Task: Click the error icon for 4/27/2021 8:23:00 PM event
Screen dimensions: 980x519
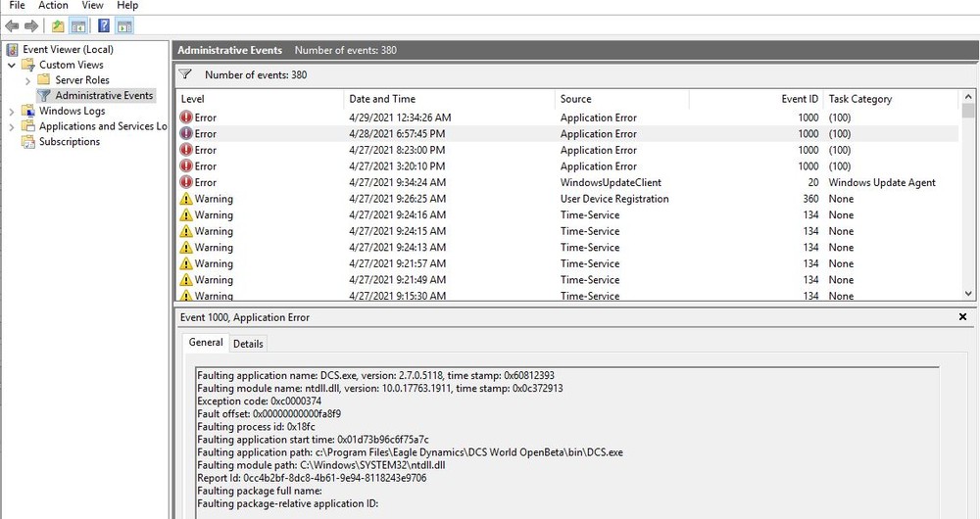Action: [186, 149]
